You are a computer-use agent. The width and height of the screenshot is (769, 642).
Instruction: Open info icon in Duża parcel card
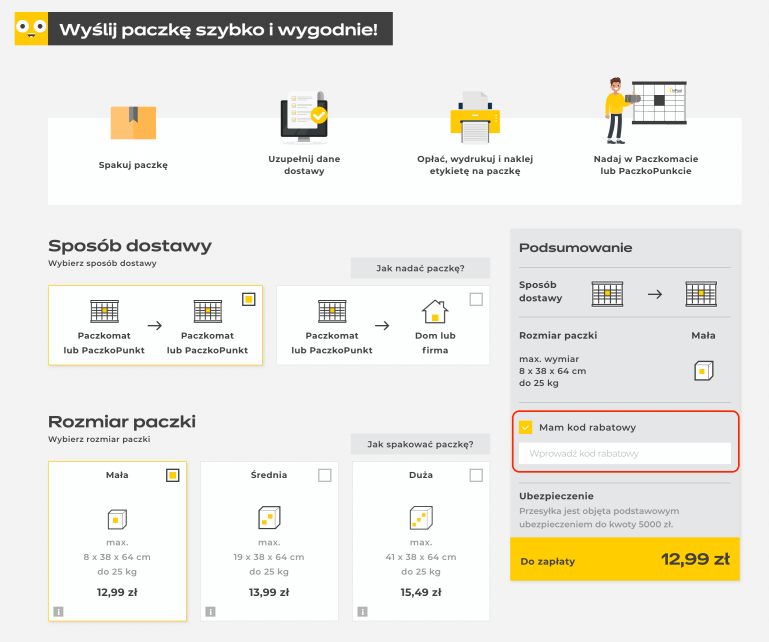(362, 611)
